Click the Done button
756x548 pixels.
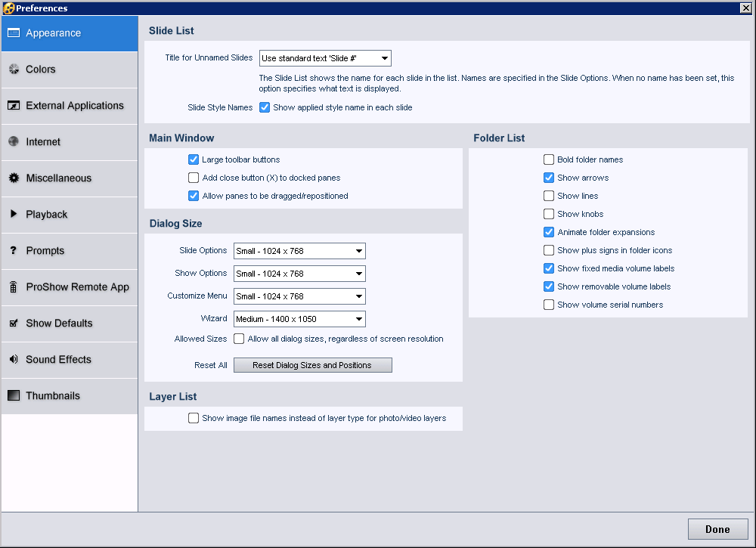tap(717, 529)
